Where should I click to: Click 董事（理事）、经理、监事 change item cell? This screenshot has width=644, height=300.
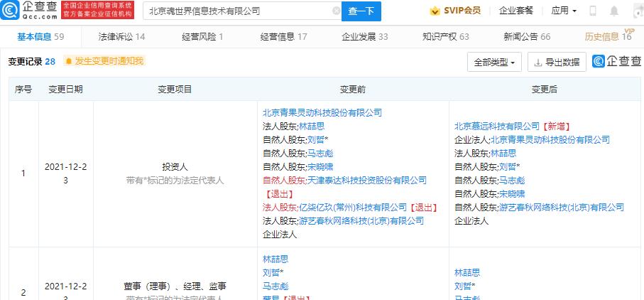click(x=175, y=286)
